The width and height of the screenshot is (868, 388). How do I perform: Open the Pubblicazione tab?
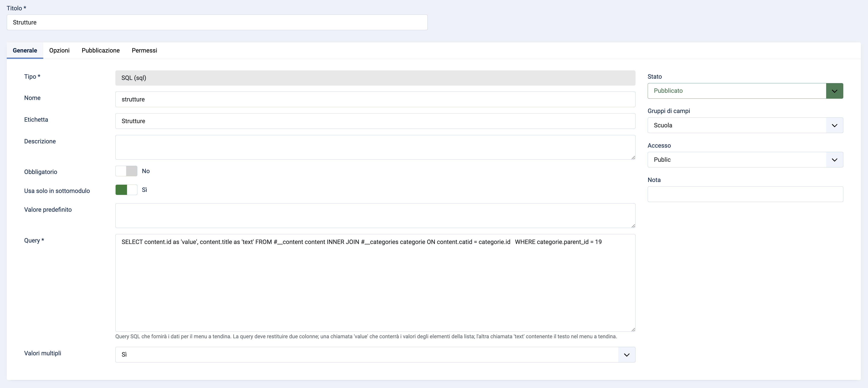[100, 51]
